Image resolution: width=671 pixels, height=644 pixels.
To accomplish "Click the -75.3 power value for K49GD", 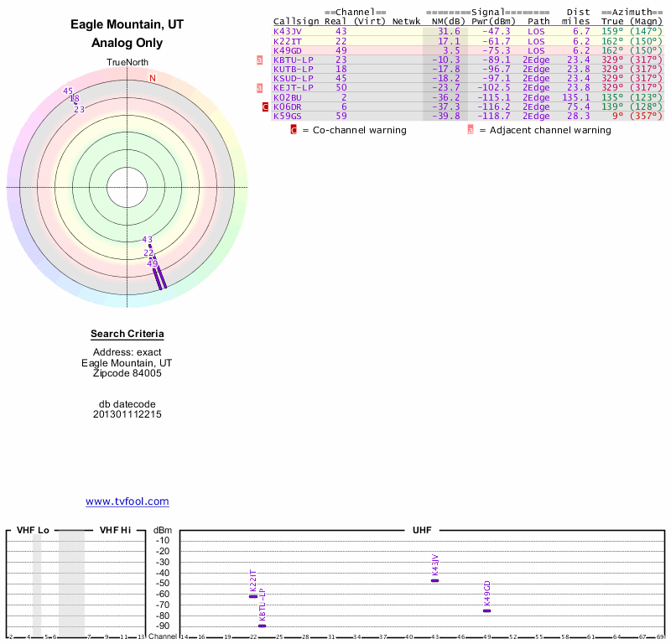I will click(x=496, y=50).
